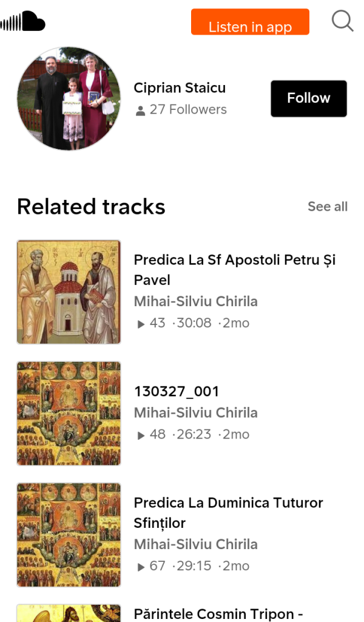Screen dimensions: 364x622
Task: Open Mihai-Silviu Chirila under 130327_001
Action: (195, 413)
